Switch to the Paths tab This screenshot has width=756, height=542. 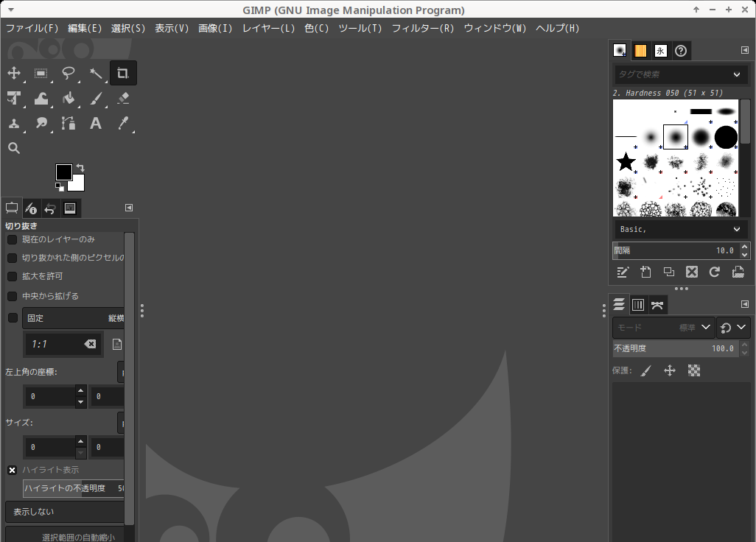pyautogui.click(x=657, y=304)
